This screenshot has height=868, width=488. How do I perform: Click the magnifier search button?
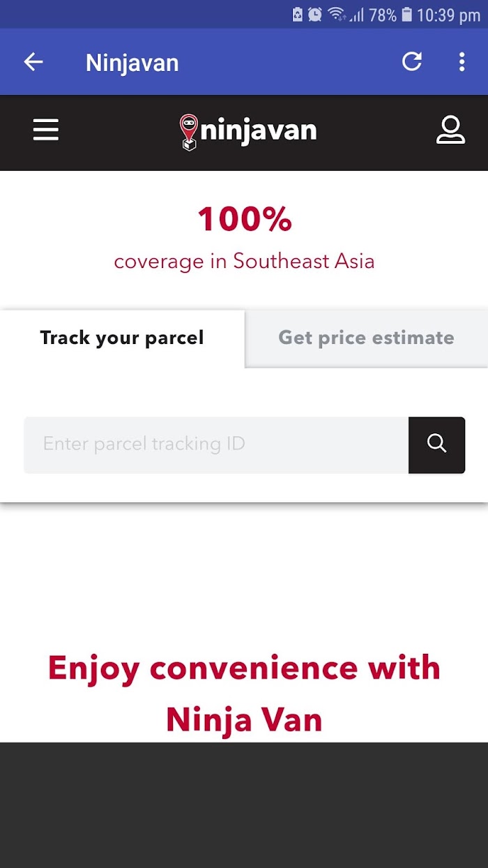[x=437, y=445]
